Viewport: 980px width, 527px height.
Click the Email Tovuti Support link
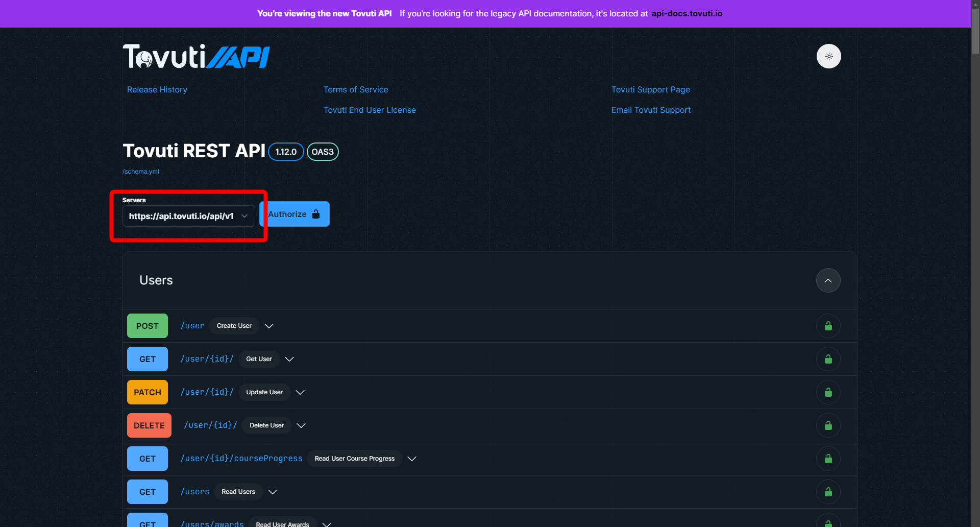tap(651, 110)
